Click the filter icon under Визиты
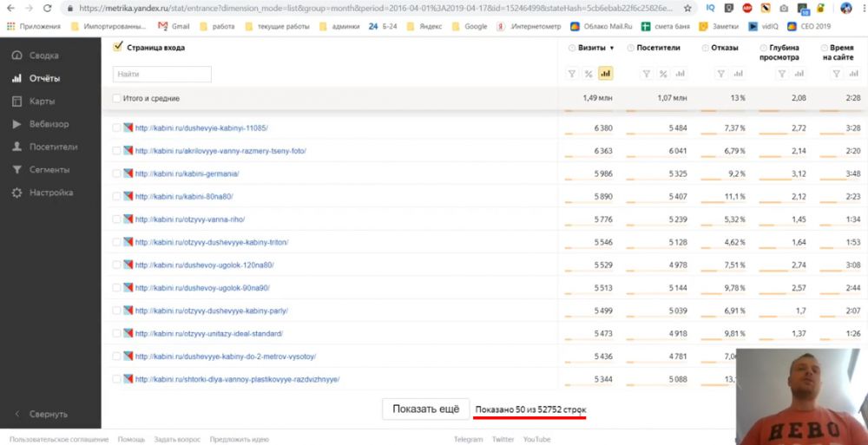The height and width of the screenshot is (445, 868). (x=572, y=75)
